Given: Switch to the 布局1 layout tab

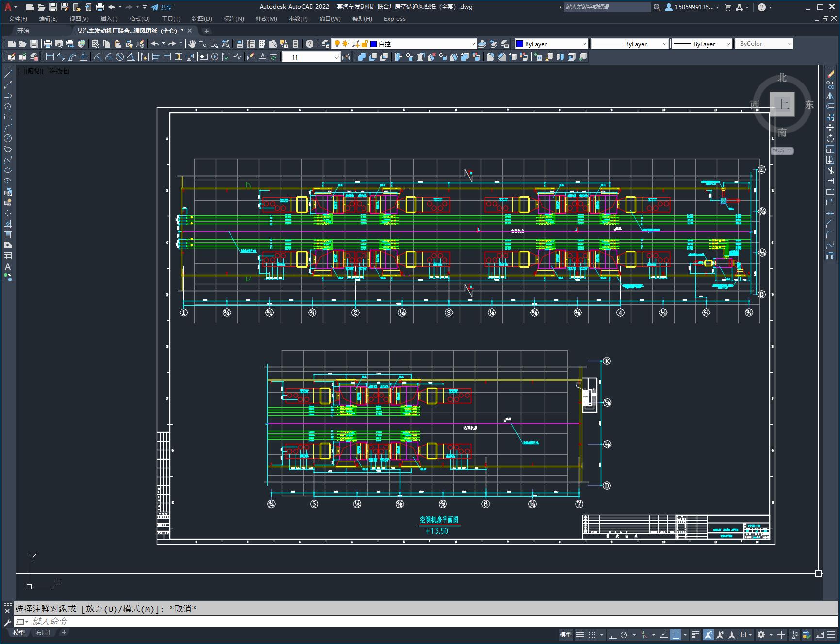Looking at the screenshot, I should pos(43,632).
